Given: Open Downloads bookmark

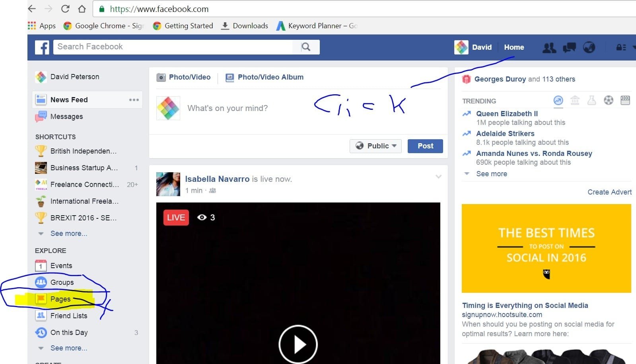Looking at the screenshot, I should point(245,26).
